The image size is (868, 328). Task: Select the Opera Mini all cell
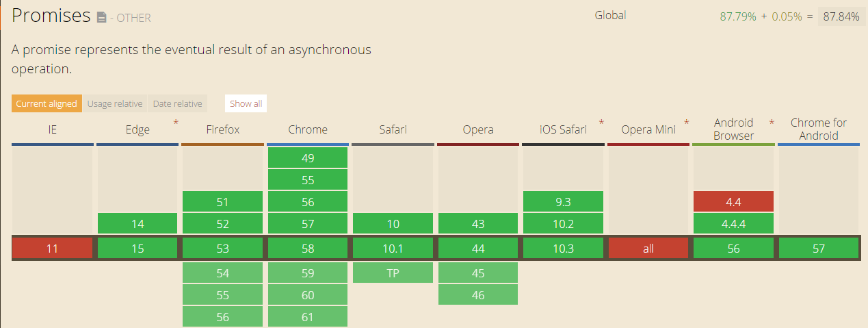(648, 249)
